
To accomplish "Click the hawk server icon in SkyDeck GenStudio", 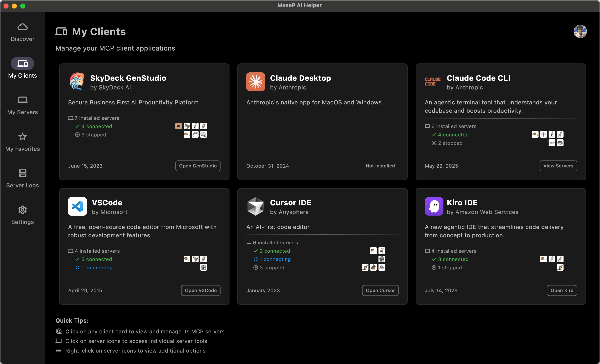I will pos(195,126).
